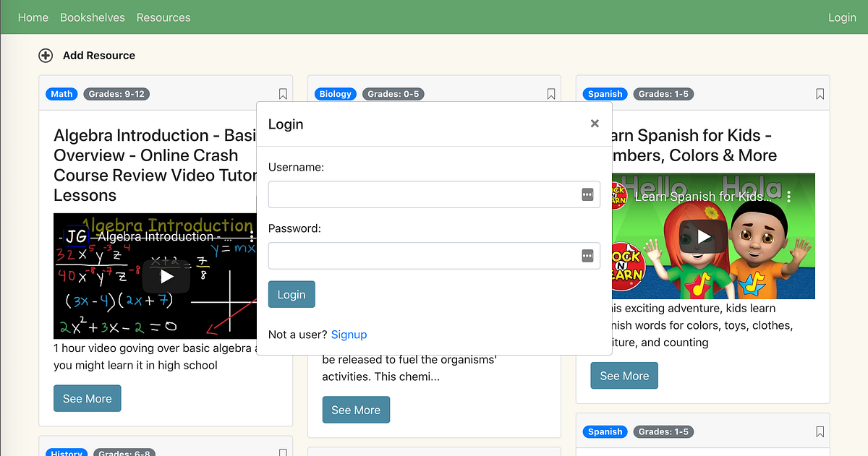Click the password manager icon in the Username field
868x456 pixels.
[587, 194]
